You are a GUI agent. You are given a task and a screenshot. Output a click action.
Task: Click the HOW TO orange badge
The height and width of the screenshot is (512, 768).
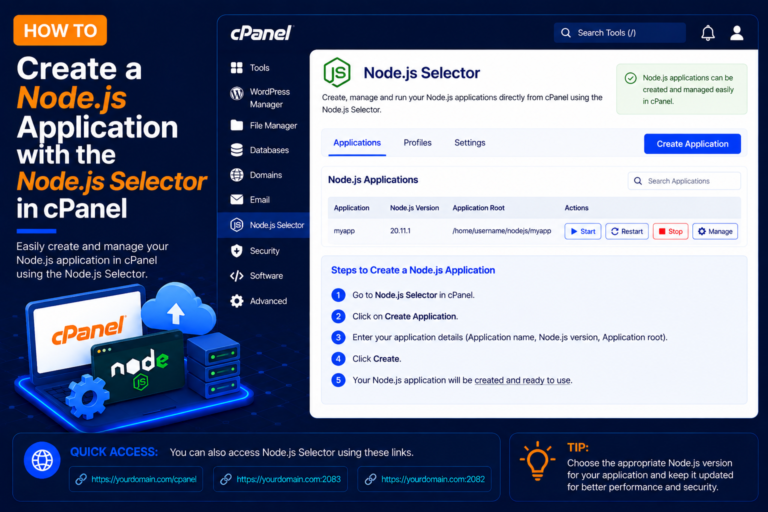coord(60,30)
